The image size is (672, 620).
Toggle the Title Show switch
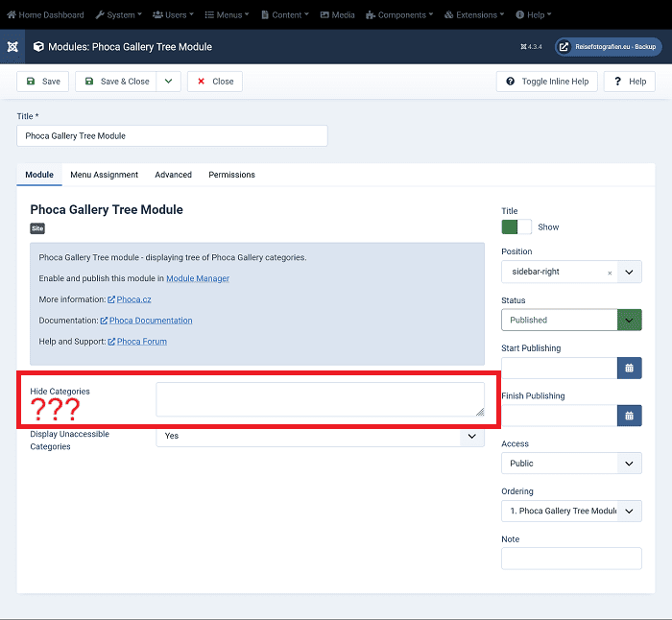516,227
